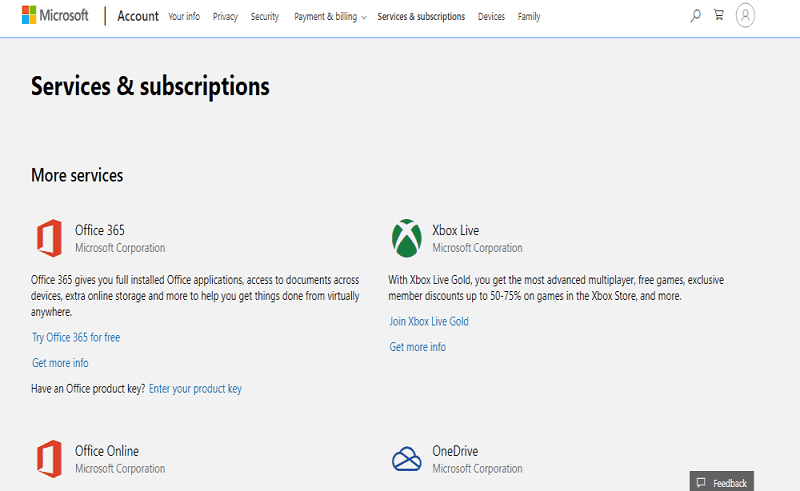
Task: Click the OneDrive cloud icon
Action: [x=406, y=459]
